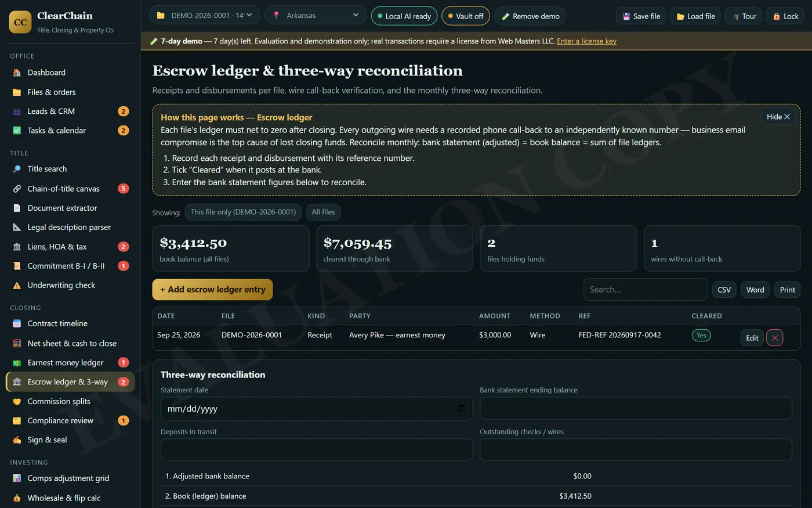Click the Chain-of-title canvas link icon
This screenshot has height=508, width=812.
(17, 189)
